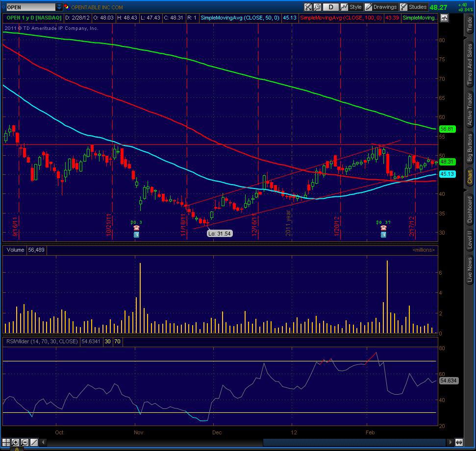
Task: Expand the yellow double-chevron at bottom left
Action: [x=17, y=449]
